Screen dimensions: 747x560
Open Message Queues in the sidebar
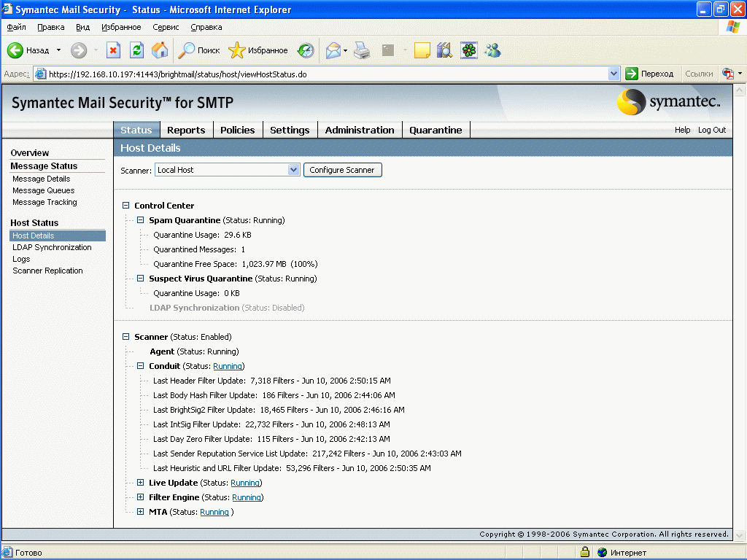(43, 190)
